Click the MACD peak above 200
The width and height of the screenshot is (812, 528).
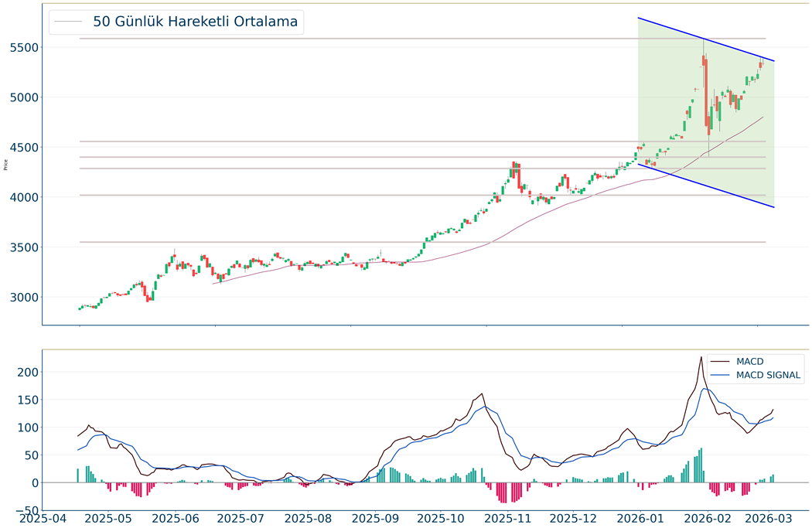pos(701,357)
